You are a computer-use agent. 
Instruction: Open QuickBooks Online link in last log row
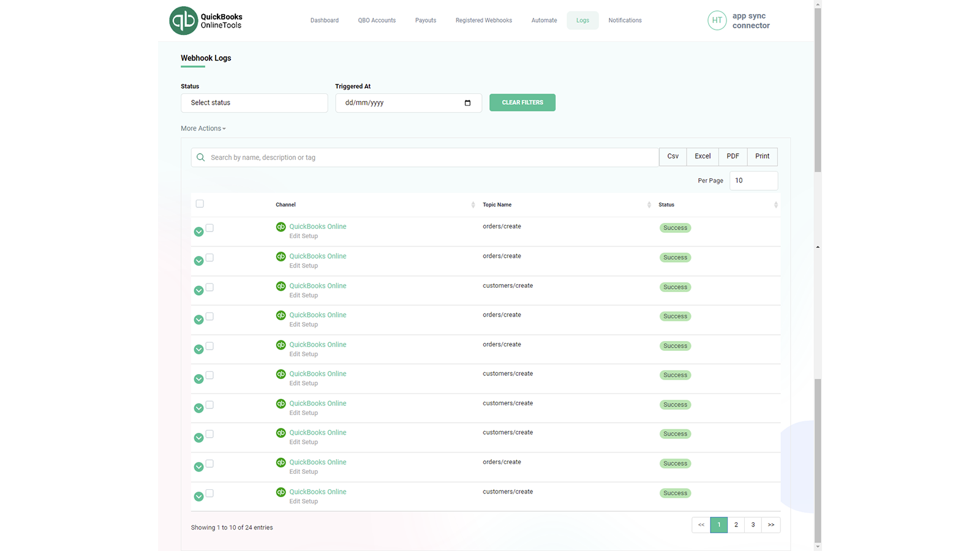[318, 492]
